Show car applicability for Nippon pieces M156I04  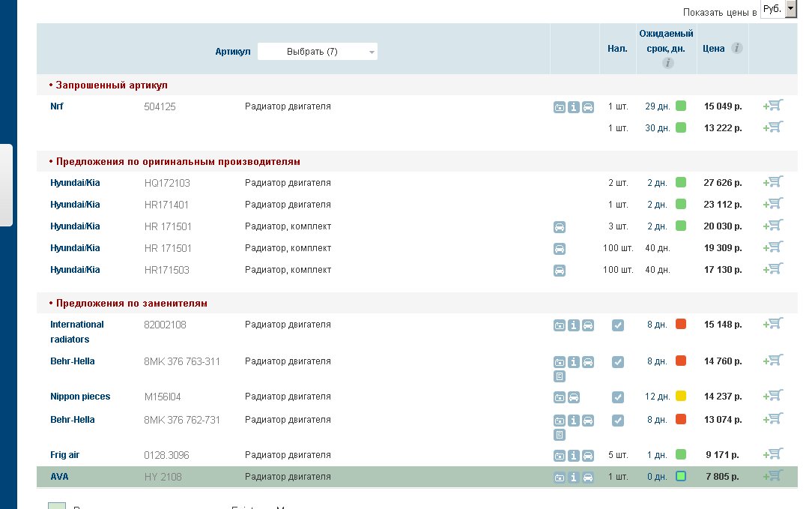coord(573,397)
